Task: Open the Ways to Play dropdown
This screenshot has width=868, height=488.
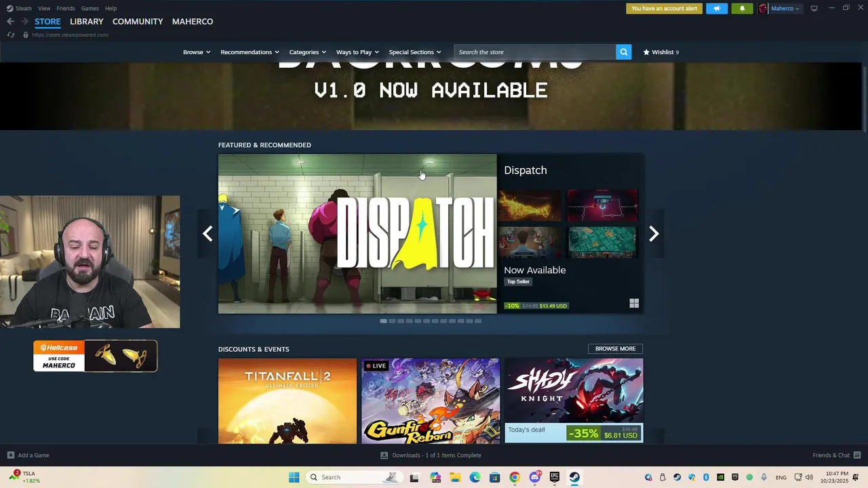Action: point(357,52)
